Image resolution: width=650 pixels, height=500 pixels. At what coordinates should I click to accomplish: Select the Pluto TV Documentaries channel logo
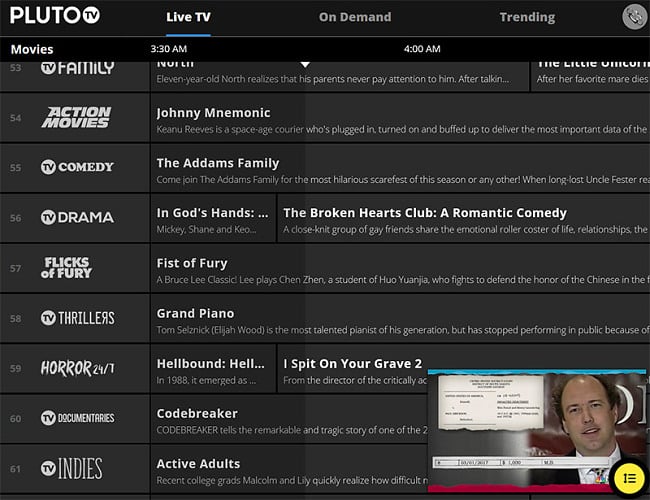click(x=78, y=418)
